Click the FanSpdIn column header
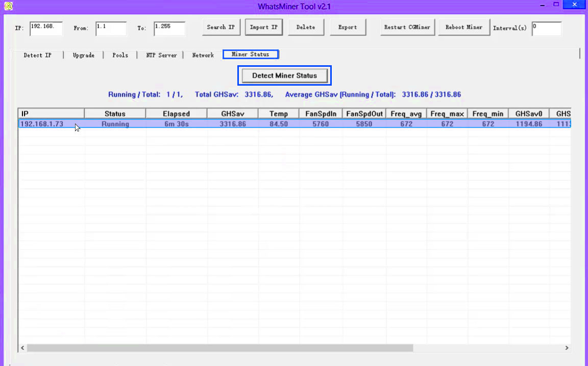Screen dimensions: 588x366 (321, 114)
